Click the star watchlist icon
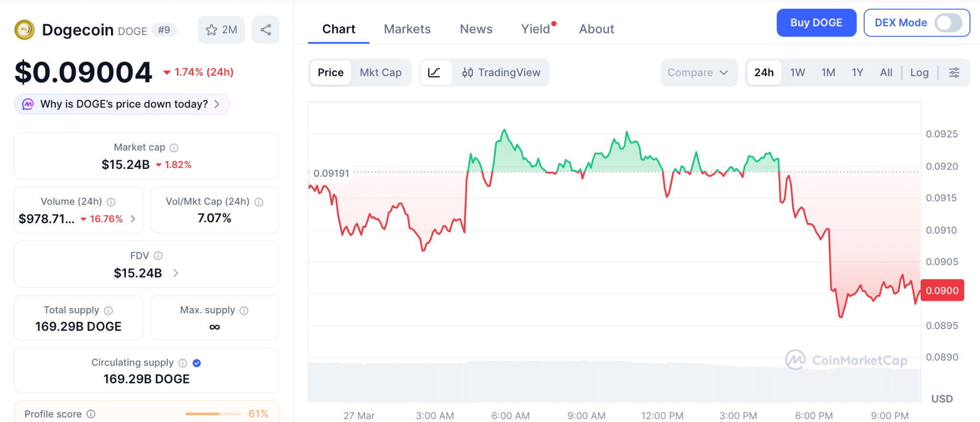Image resolution: width=980 pixels, height=422 pixels. (x=212, y=30)
